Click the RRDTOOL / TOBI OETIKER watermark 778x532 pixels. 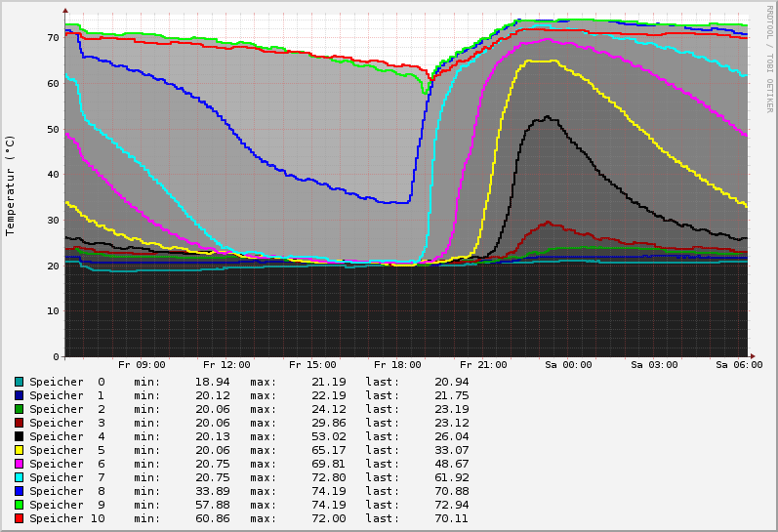tap(769, 59)
